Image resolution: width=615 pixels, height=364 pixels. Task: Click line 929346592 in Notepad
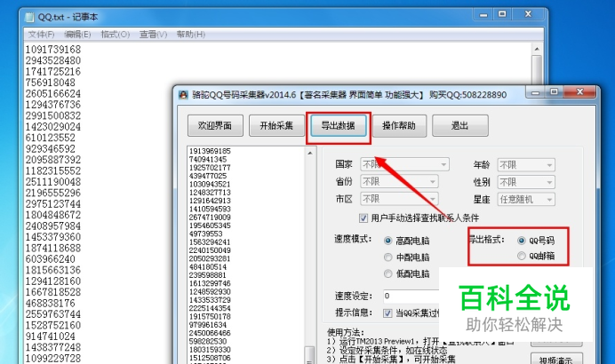(50, 149)
